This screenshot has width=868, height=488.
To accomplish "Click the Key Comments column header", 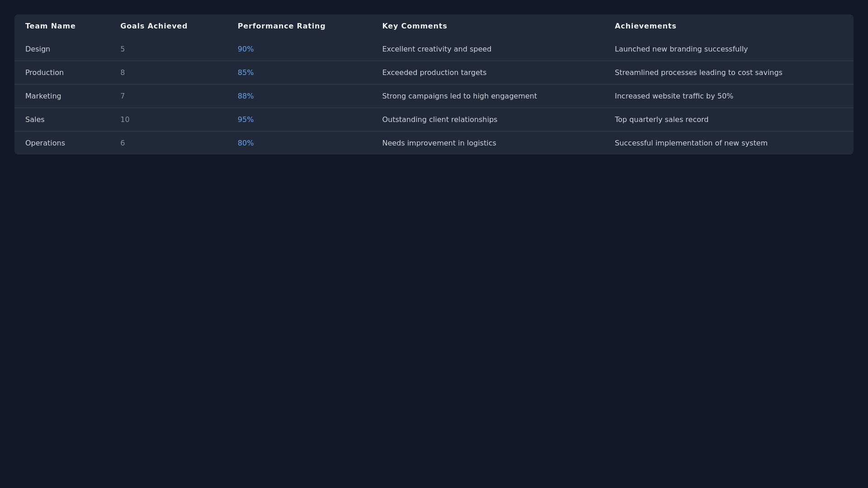I will (x=414, y=26).
